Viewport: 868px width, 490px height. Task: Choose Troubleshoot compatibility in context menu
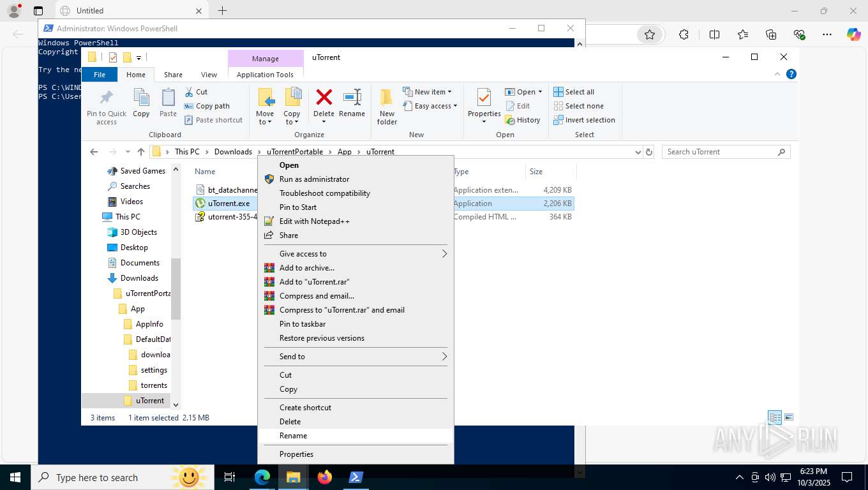pyautogui.click(x=355, y=193)
